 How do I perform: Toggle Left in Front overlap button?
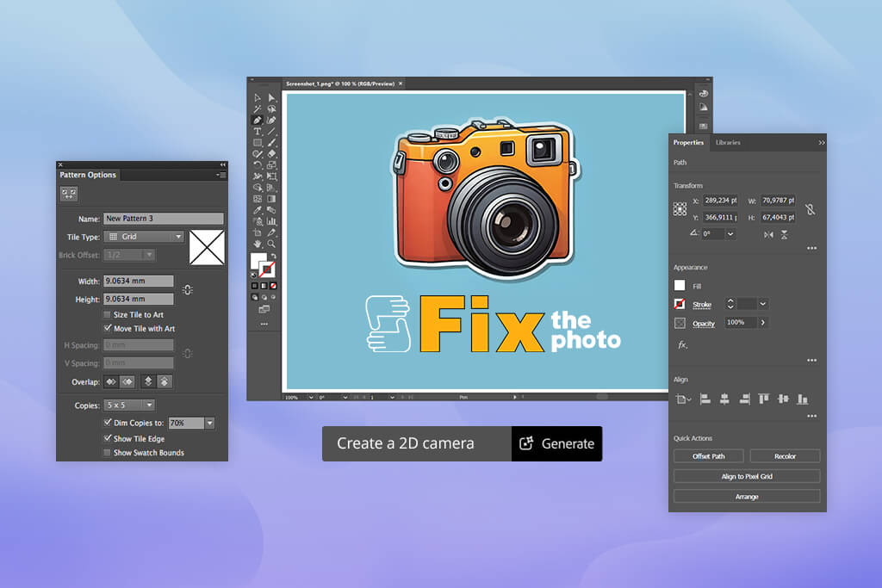point(111,381)
